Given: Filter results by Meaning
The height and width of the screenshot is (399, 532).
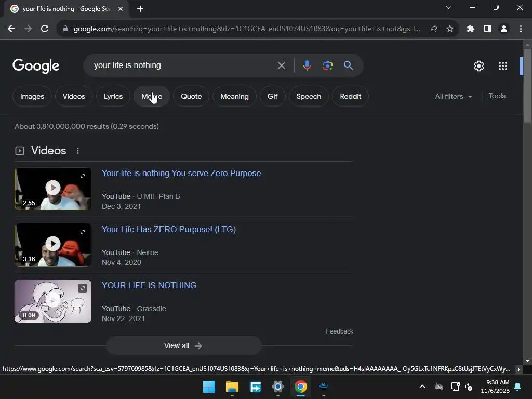Looking at the screenshot, I should 234,96.
